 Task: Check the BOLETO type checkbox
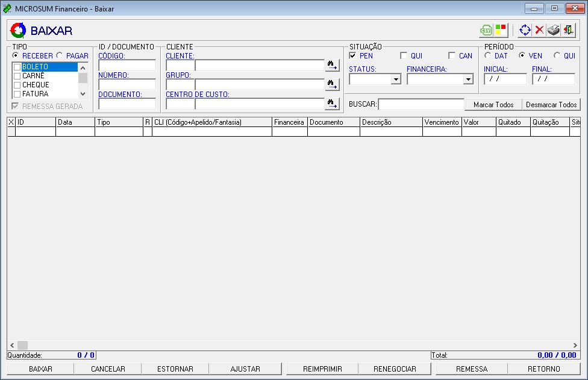pyautogui.click(x=17, y=67)
